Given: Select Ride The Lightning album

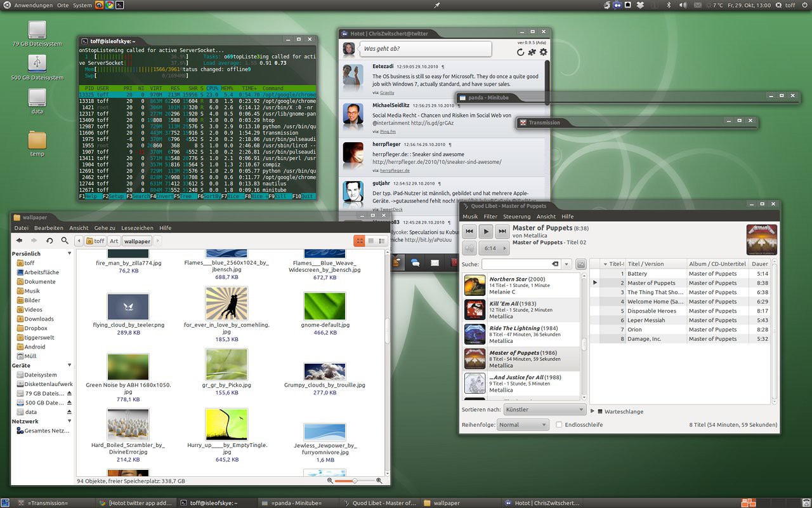Looking at the screenshot, I should pos(521,334).
